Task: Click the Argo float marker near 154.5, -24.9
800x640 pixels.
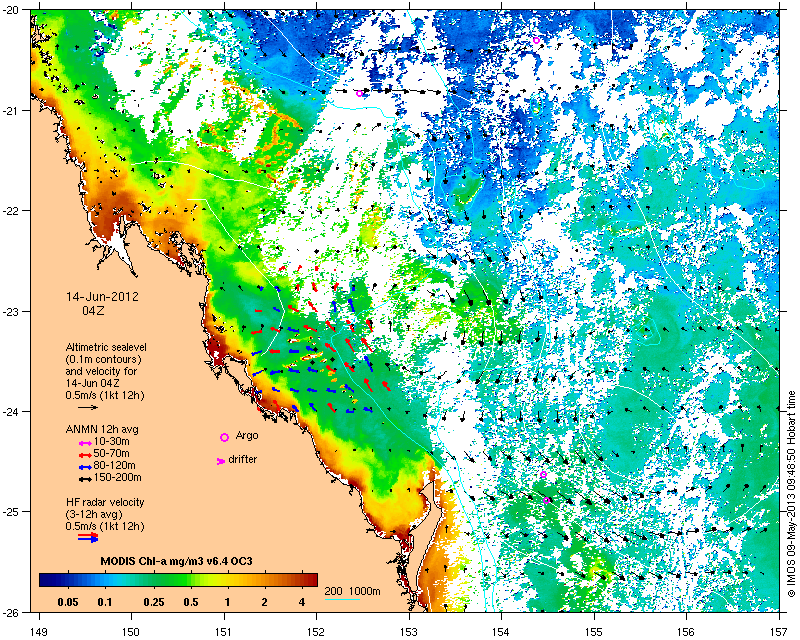Action: 546,501
